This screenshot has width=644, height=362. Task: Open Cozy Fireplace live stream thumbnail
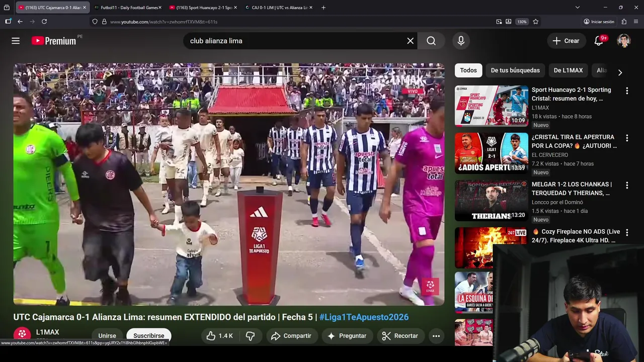click(x=492, y=248)
